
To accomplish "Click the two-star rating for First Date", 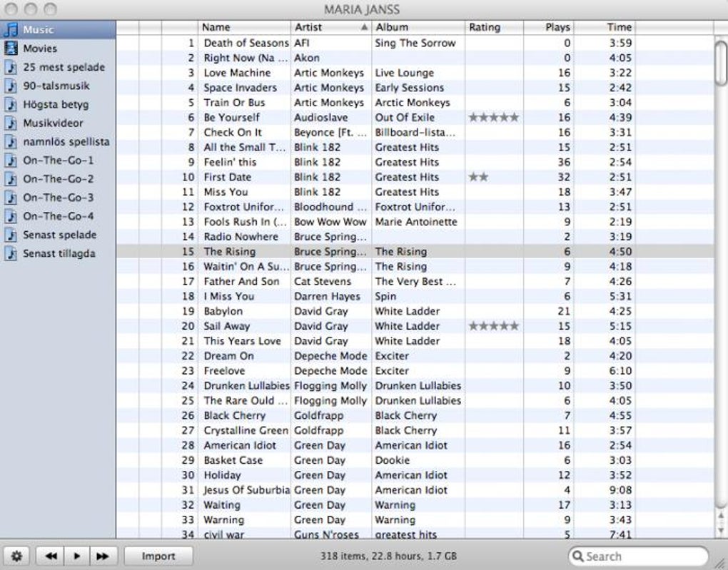I will pyautogui.click(x=478, y=177).
